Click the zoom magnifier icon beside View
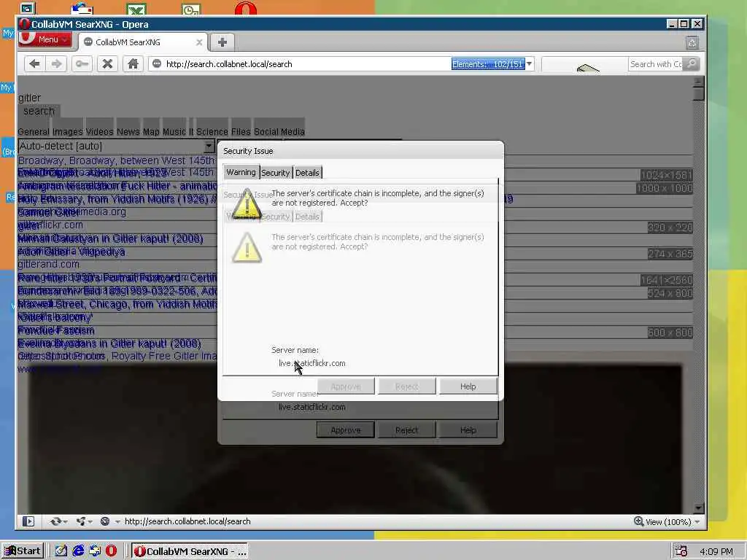Image resolution: width=747 pixels, height=560 pixels. [639, 521]
